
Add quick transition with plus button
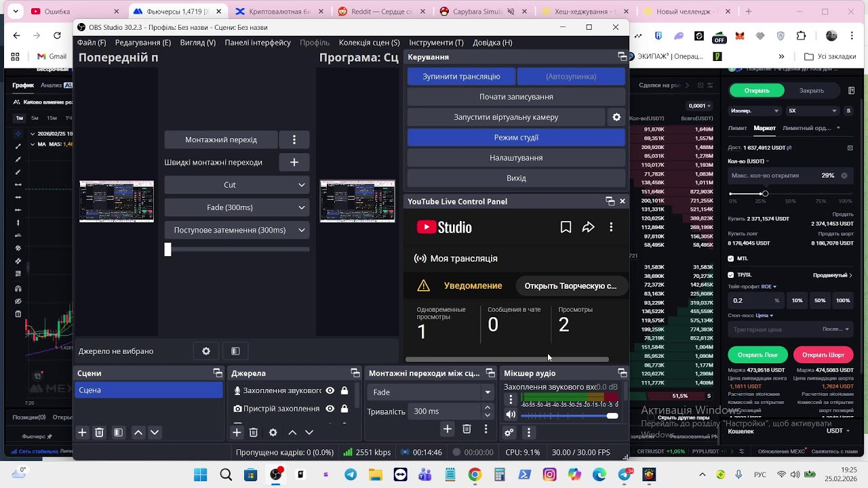[294, 162]
